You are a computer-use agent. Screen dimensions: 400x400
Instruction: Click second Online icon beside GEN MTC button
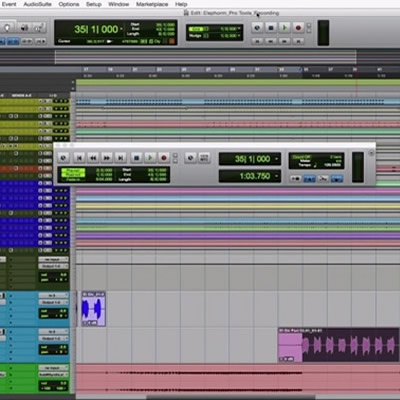(x=190, y=158)
